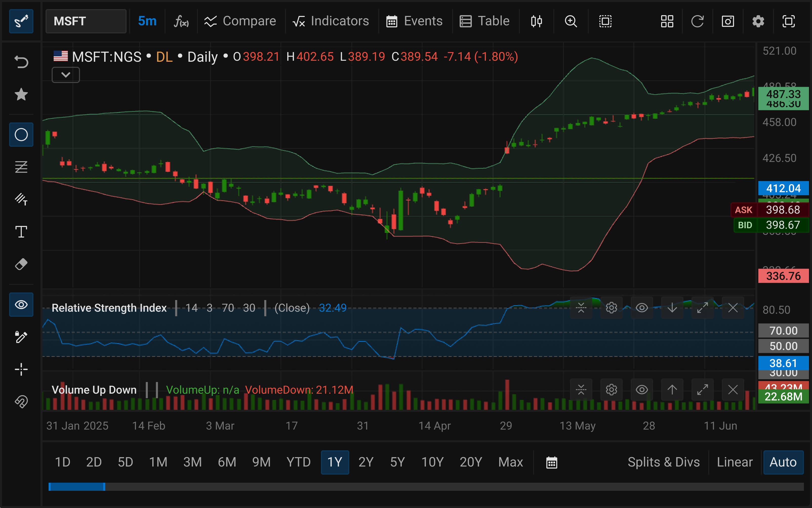Open the date range calendar picker

point(552,462)
